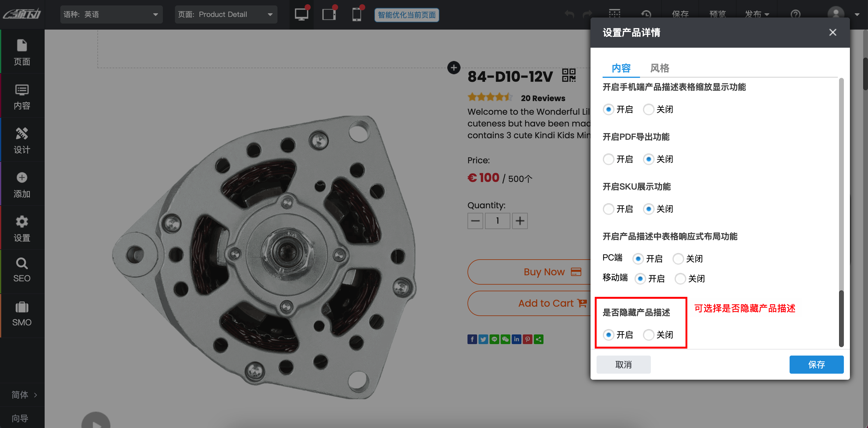Screen dimensions: 868x428
Task: Open the SMO briefcase sidebar icon
Action: pyautogui.click(x=22, y=314)
